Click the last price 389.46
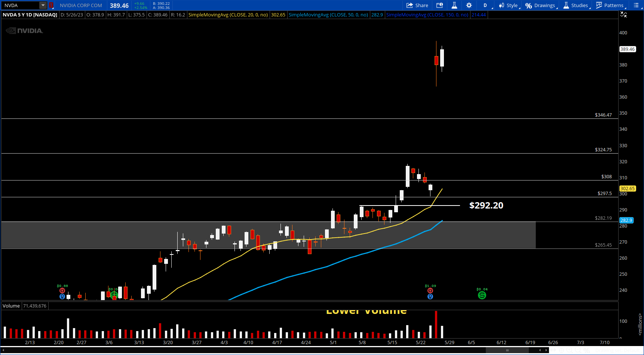The image size is (644, 355). [119, 6]
